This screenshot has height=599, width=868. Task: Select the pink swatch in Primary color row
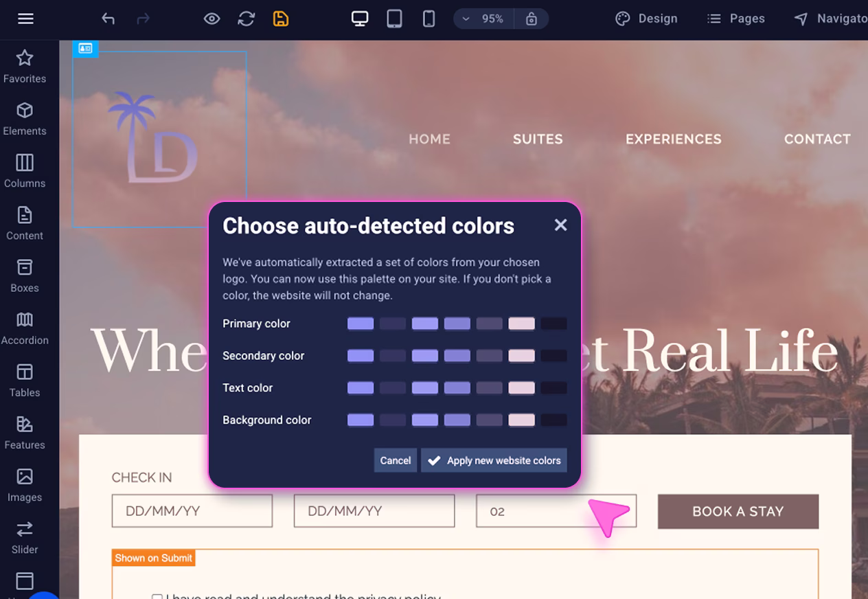pos(521,323)
